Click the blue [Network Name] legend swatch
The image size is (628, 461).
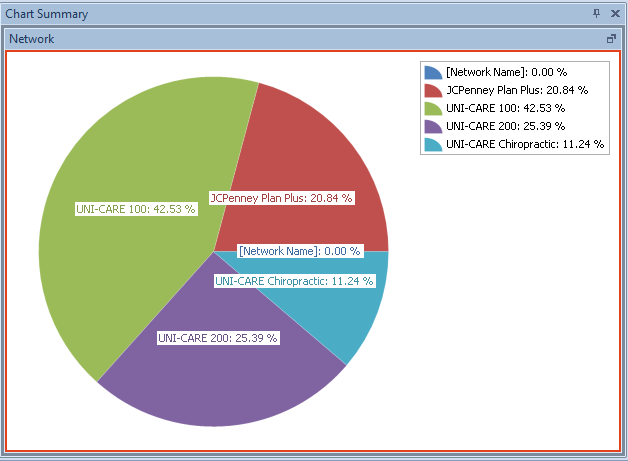point(433,72)
